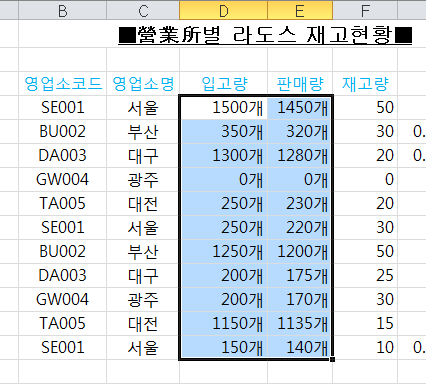Click the '판매량' header cell

300,84
